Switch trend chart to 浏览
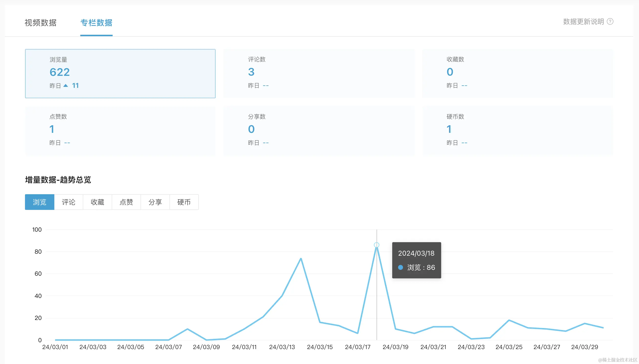639x364 pixels. 39,202
